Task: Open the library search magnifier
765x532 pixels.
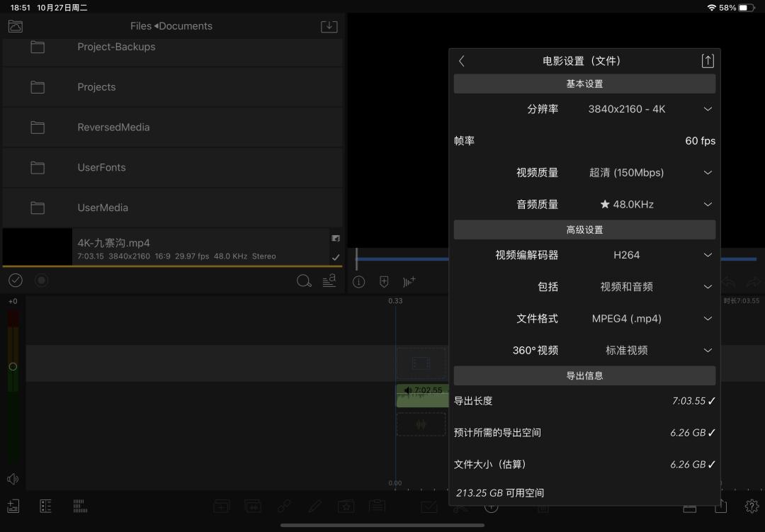Action: 304,281
